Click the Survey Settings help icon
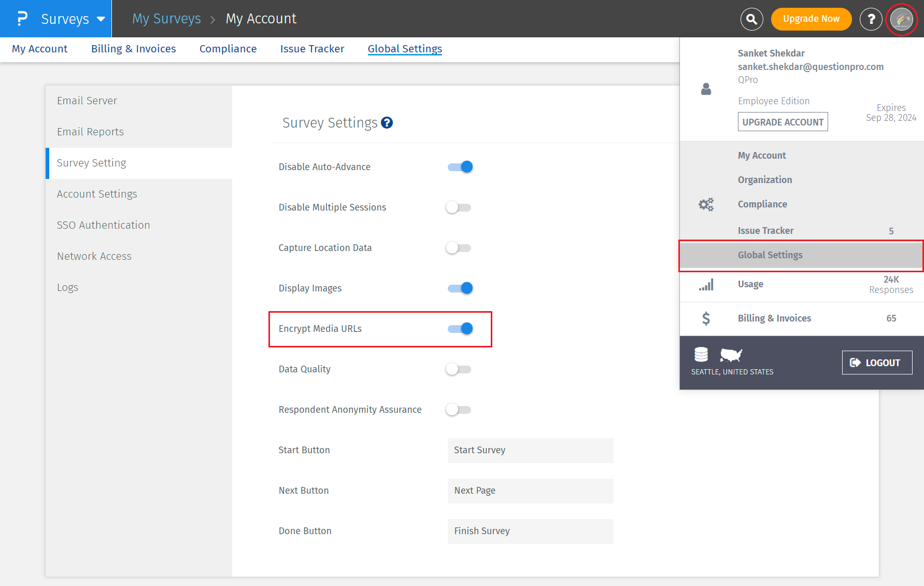The height and width of the screenshot is (586, 924). tap(387, 123)
